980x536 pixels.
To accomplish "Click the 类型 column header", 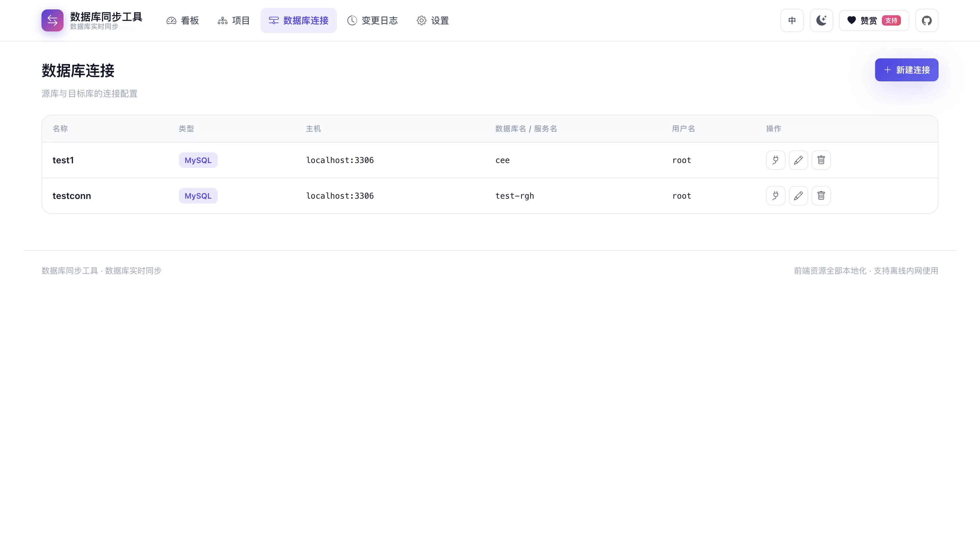I will [x=186, y=129].
